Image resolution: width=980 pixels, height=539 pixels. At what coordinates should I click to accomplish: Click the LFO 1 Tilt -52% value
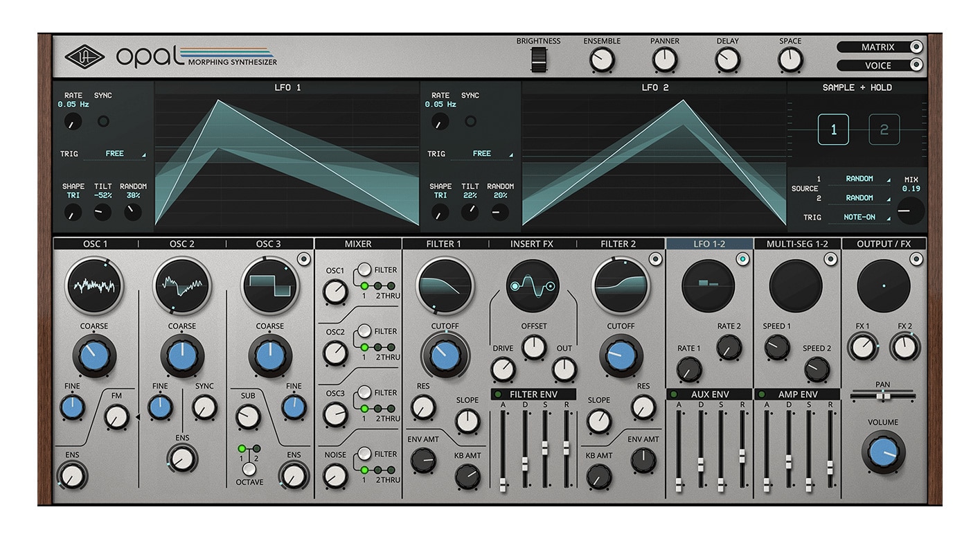(103, 195)
